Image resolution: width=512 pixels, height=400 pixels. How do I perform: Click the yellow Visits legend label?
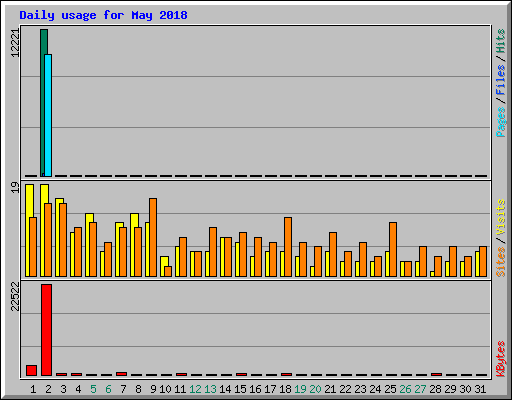pos(501,217)
